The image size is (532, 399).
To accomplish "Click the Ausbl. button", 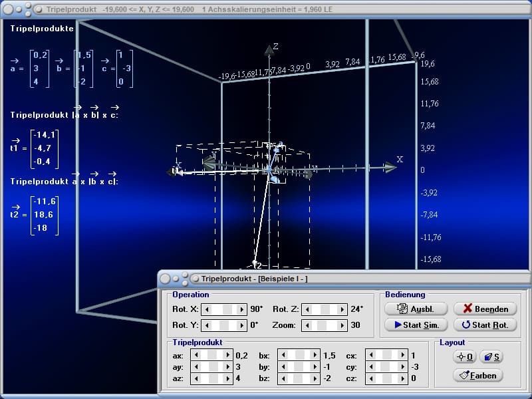I will (416, 309).
